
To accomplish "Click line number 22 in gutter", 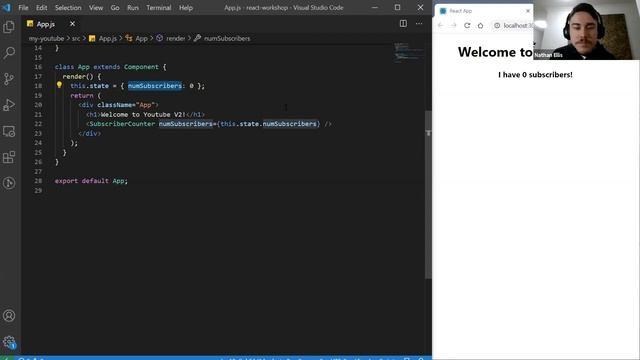I will coord(38,124).
